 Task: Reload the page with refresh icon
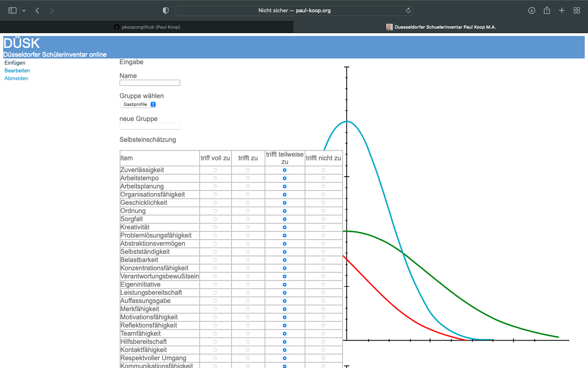click(x=408, y=11)
